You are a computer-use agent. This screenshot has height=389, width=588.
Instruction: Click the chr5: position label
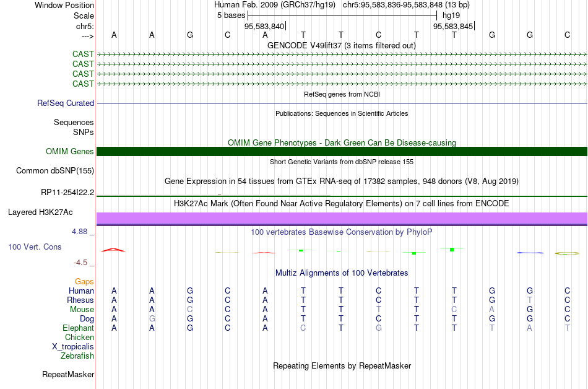coord(85,26)
